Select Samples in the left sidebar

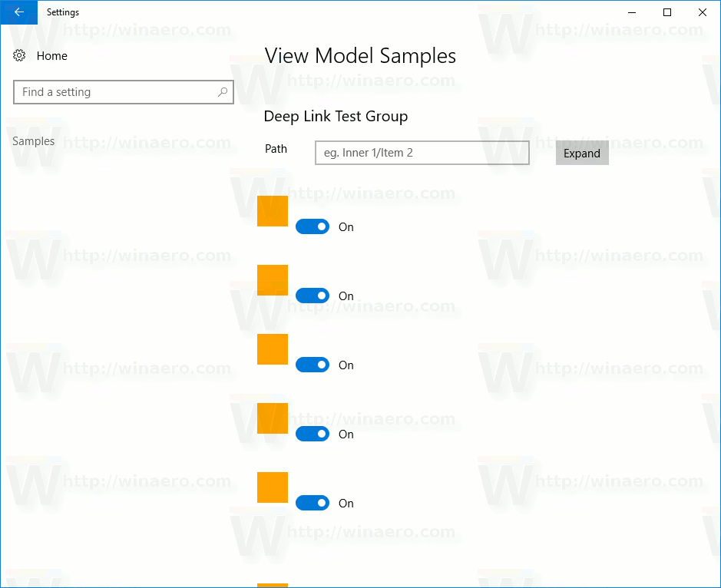[x=35, y=140]
